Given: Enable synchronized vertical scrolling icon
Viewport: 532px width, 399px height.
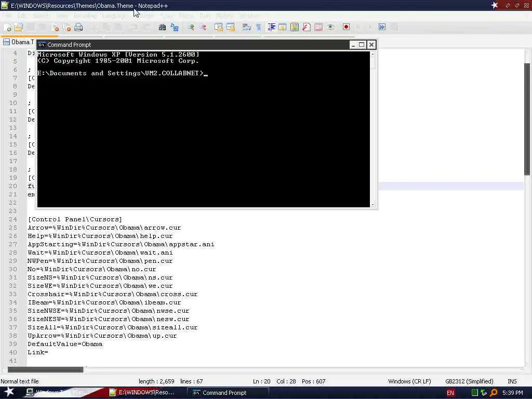Looking at the screenshot, I should pos(219,28).
